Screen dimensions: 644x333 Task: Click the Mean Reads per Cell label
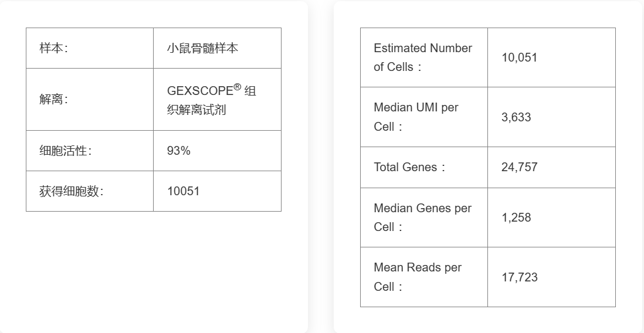click(418, 277)
